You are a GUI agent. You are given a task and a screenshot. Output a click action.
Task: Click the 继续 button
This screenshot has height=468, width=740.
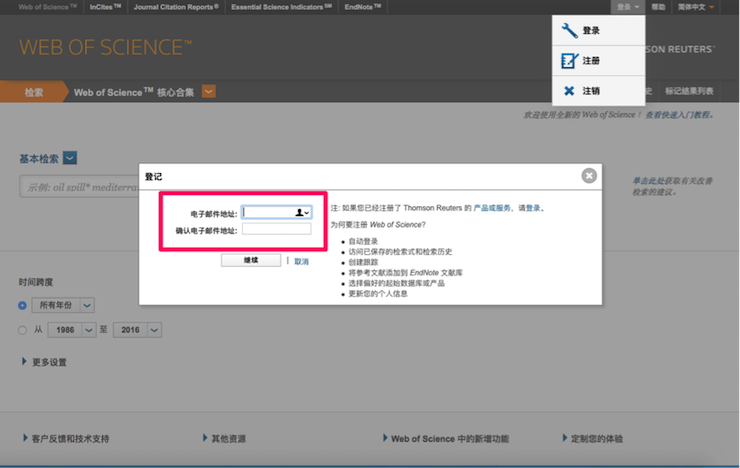tap(251, 260)
